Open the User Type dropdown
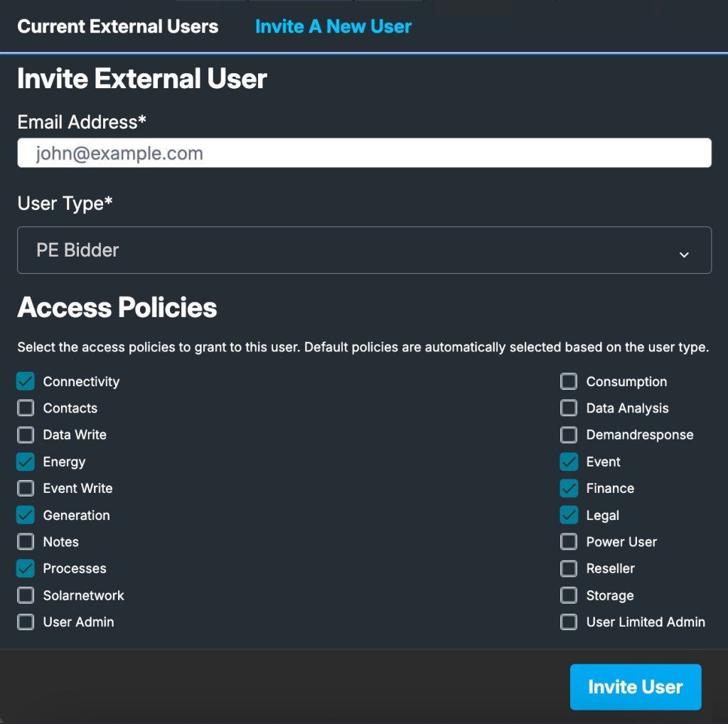The width and height of the screenshot is (728, 724). [364, 250]
